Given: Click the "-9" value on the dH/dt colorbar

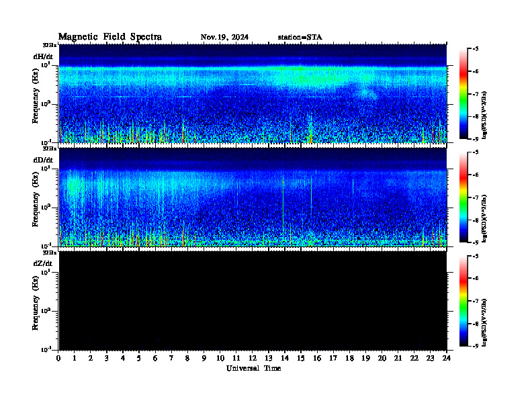Looking at the screenshot, I should [476, 139].
